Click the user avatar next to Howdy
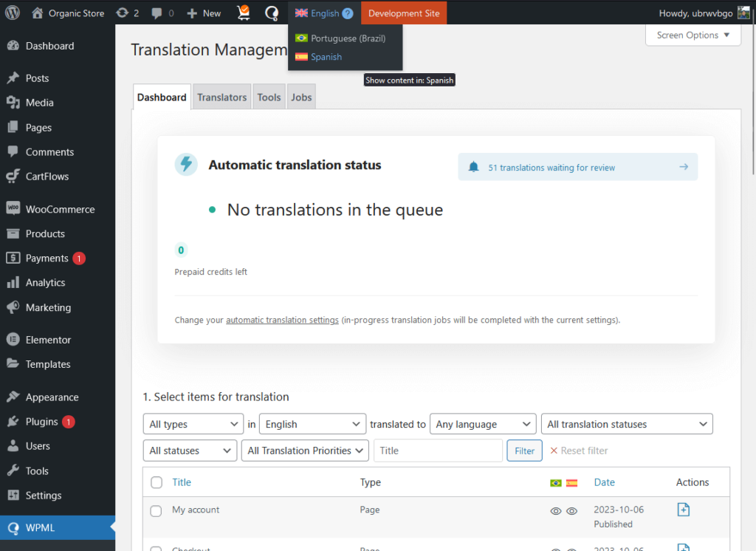 coord(743,13)
